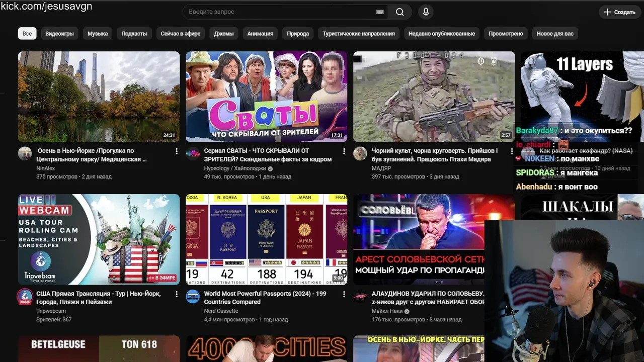Open Майкл Наки channel name link
The image size is (644, 362).
point(387,311)
